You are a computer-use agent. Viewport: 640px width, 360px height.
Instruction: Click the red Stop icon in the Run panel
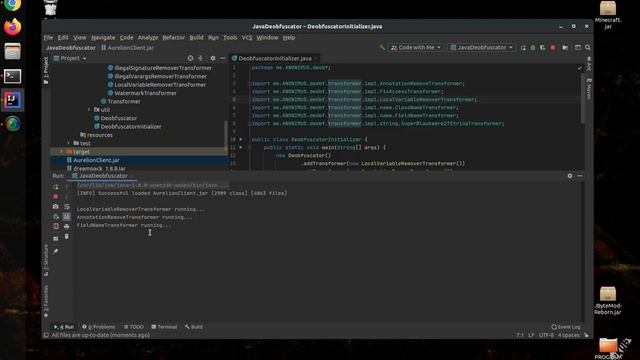point(56,197)
